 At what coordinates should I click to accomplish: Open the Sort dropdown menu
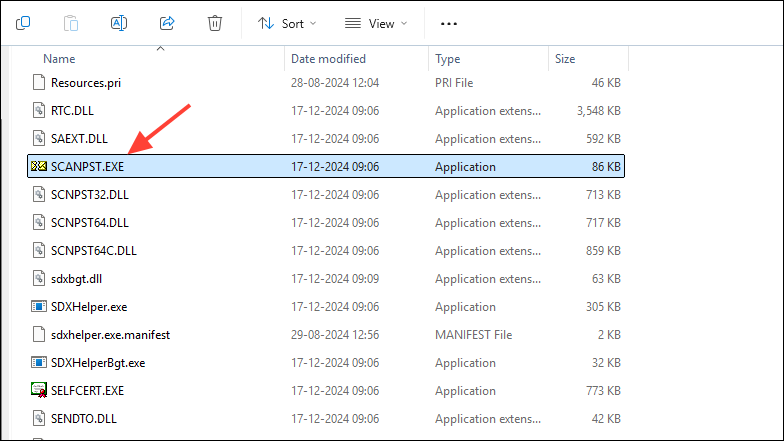coord(286,22)
